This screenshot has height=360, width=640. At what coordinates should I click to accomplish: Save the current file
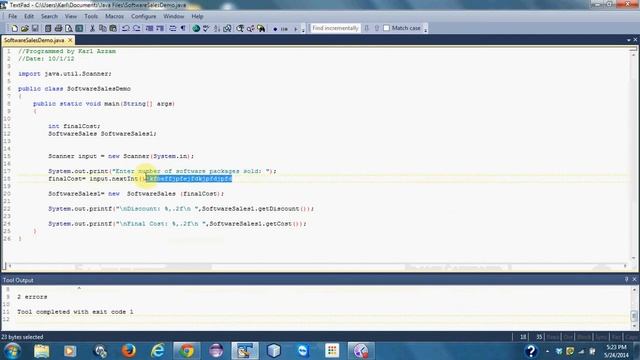click(x=35, y=28)
